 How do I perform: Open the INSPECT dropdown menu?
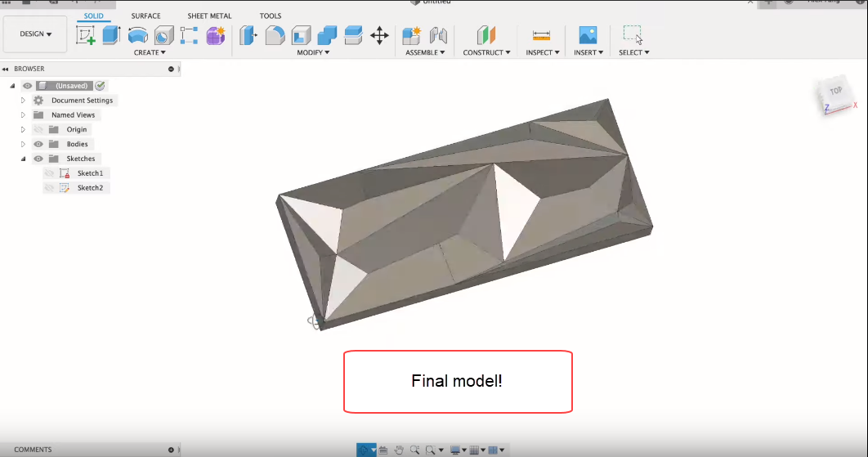pyautogui.click(x=543, y=52)
